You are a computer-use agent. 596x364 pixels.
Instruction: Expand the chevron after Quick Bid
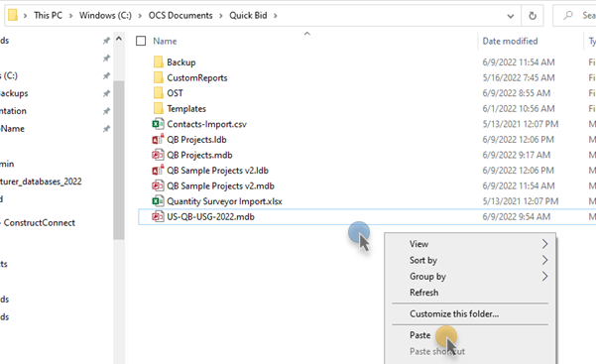click(276, 16)
